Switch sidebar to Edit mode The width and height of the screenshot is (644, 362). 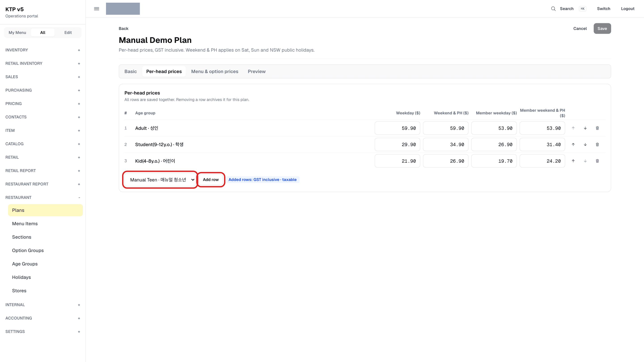tap(68, 32)
